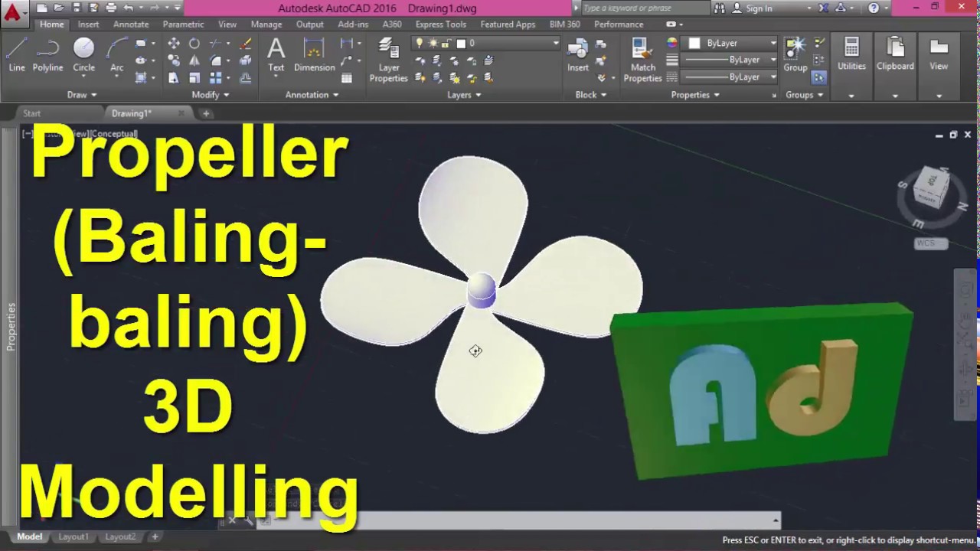Click the ViewCube in the viewport

pos(930,189)
